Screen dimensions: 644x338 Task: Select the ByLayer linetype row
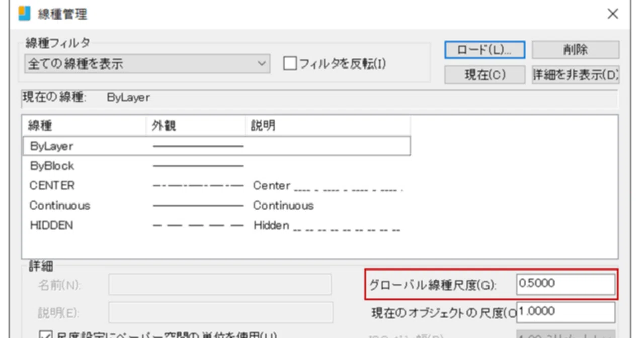coord(217,146)
